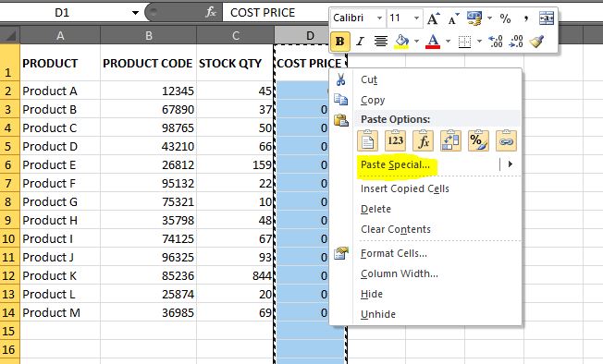Increase decimal places button

pyautogui.click(x=496, y=41)
